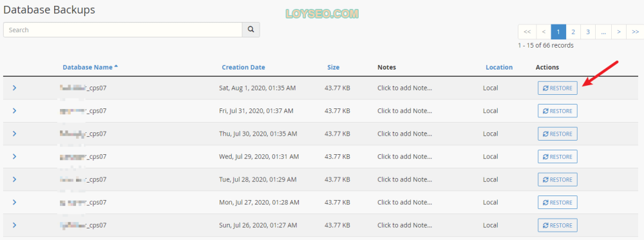Restore the Jul 27, 2020 backup
Image resolution: width=644 pixels, height=240 pixels.
tap(557, 202)
